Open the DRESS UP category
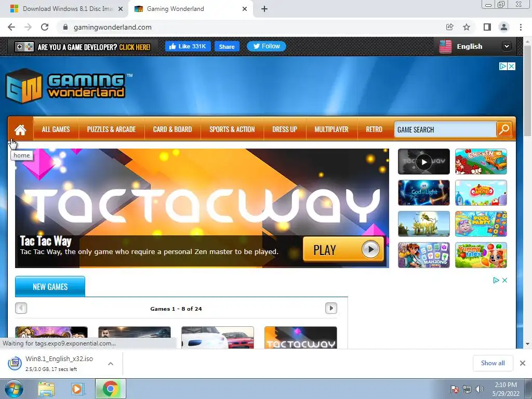Screen dimensions: 532x399 point(285,129)
